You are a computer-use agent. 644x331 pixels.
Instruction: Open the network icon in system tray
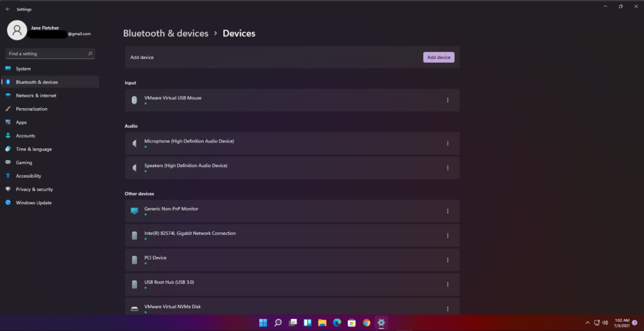(x=597, y=323)
